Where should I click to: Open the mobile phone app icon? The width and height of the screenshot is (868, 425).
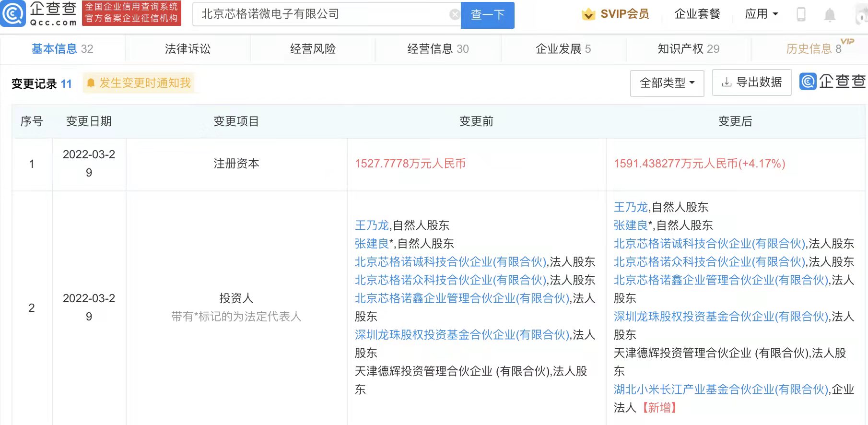801,14
